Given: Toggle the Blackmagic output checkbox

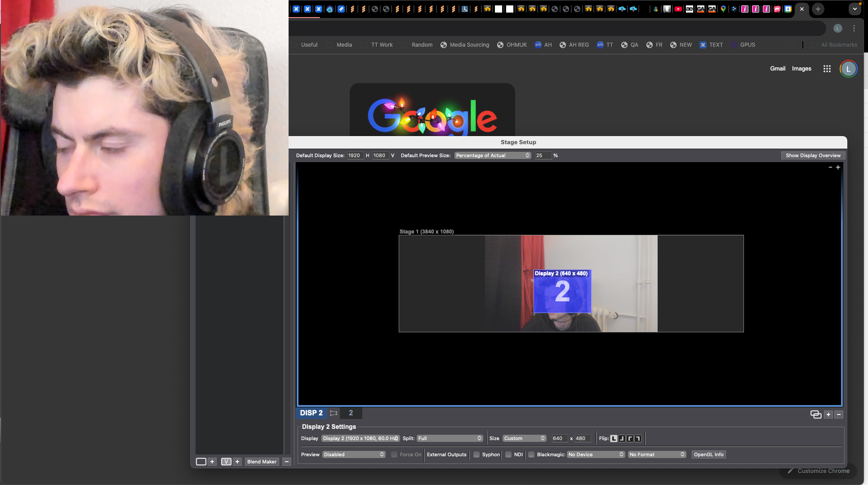Looking at the screenshot, I should [x=531, y=454].
